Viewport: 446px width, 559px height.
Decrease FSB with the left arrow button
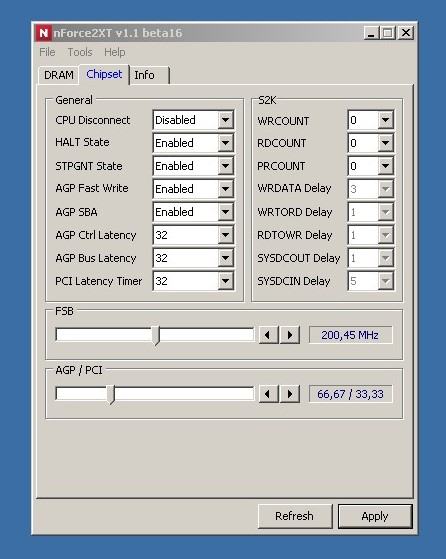268,335
